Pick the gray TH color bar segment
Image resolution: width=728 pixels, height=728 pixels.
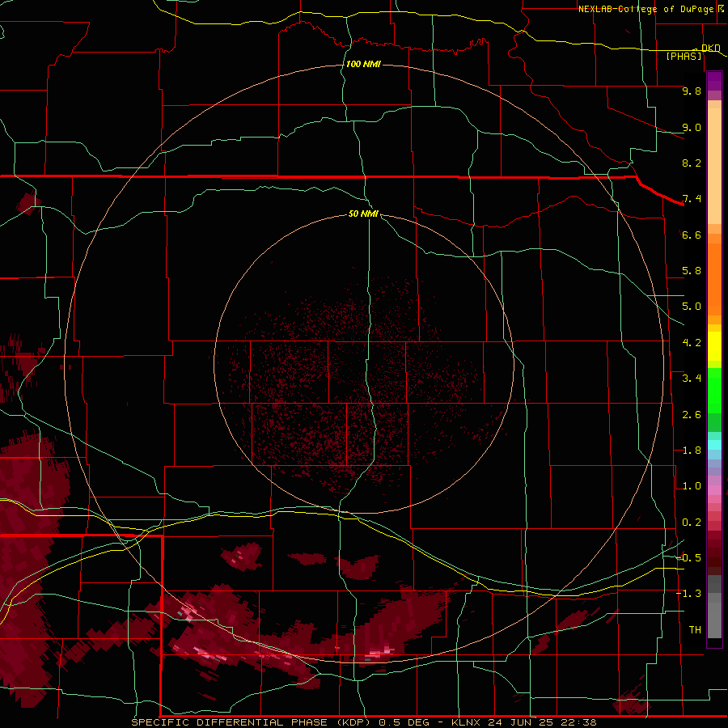[714, 620]
